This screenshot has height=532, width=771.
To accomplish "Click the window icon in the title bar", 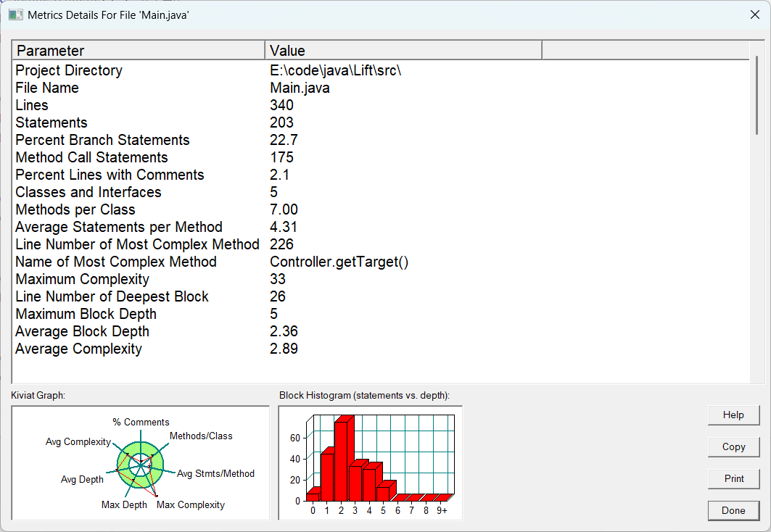I will (x=15, y=14).
